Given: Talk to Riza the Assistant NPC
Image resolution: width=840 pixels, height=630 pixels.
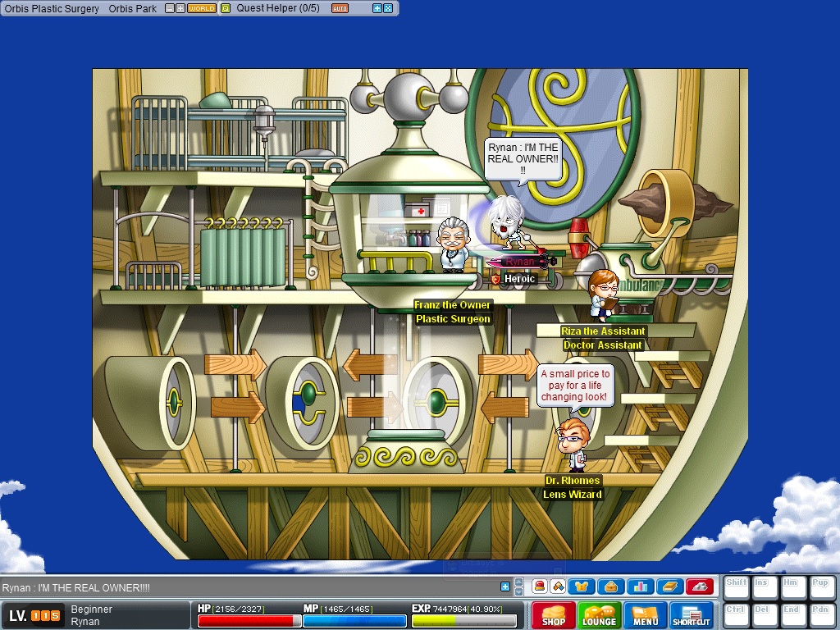Looking at the screenshot, I should 605,295.
